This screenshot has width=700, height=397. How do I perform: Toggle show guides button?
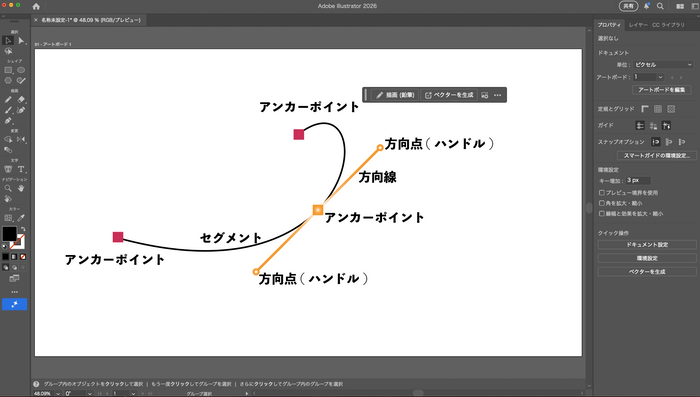click(640, 125)
